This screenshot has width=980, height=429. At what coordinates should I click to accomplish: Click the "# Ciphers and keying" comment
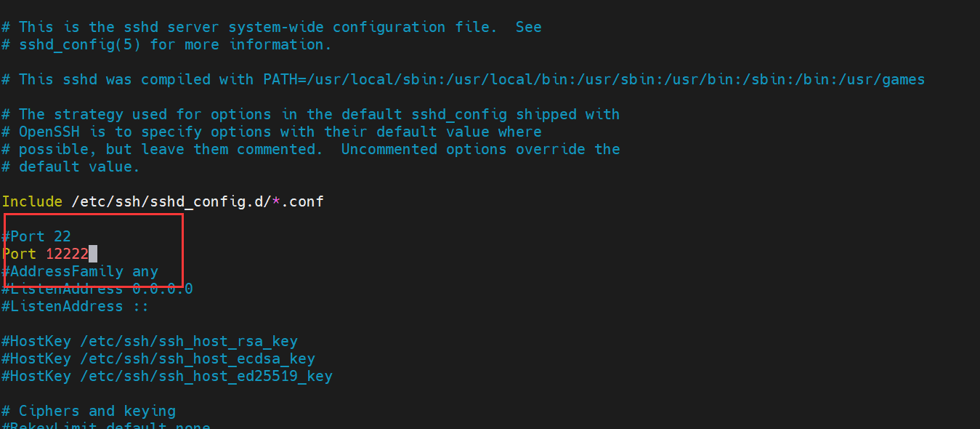[x=89, y=411]
